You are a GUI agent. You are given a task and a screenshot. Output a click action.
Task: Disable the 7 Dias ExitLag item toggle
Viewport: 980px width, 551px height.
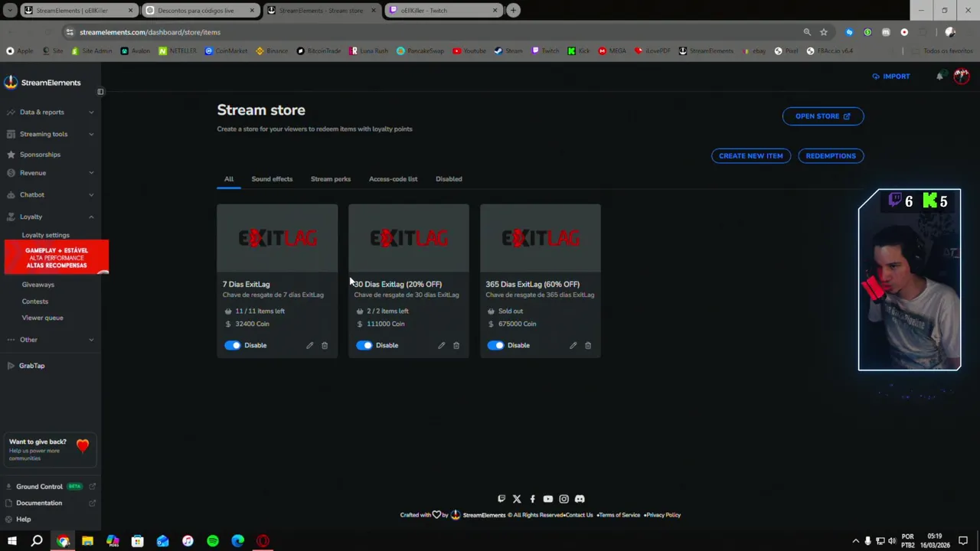(233, 345)
